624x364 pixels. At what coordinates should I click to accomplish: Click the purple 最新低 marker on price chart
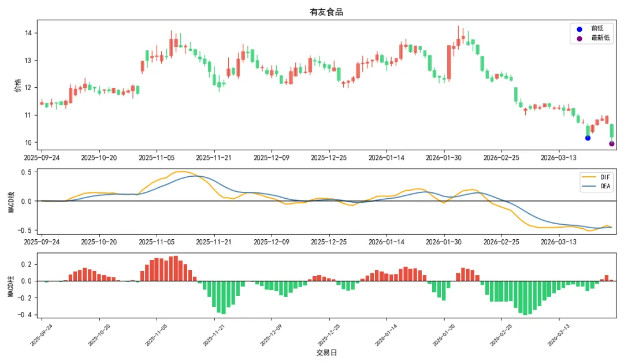[612, 144]
